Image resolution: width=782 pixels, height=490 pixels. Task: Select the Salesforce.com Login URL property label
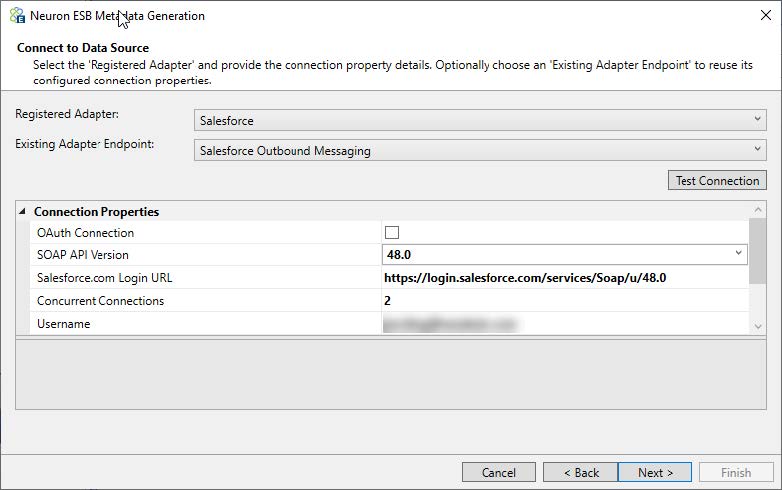[x=104, y=278]
